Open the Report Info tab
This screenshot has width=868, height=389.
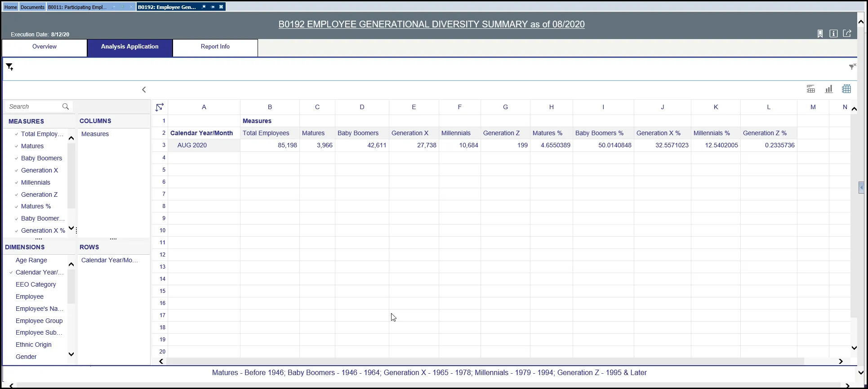[215, 47]
